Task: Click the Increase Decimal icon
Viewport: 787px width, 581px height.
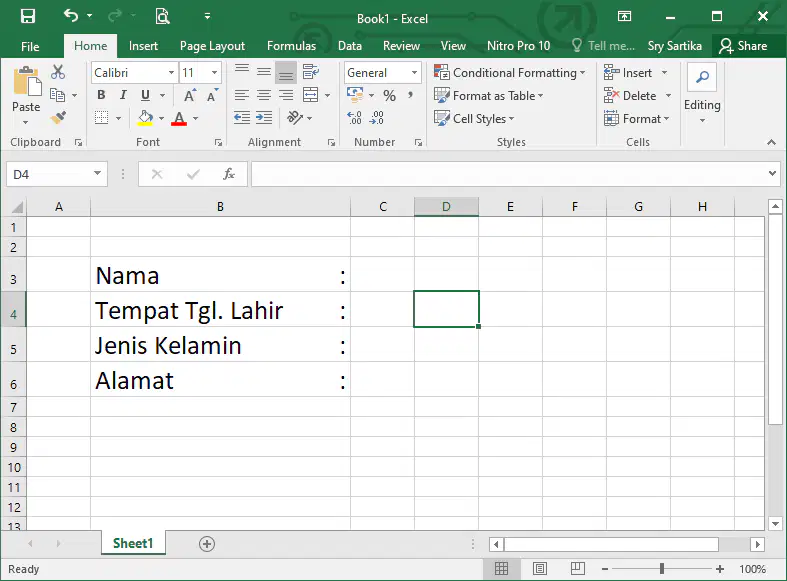Action: click(x=354, y=118)
